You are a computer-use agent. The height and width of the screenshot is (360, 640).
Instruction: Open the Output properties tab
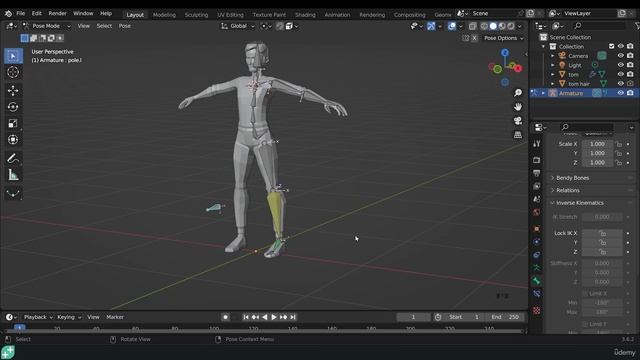point(537,173)
